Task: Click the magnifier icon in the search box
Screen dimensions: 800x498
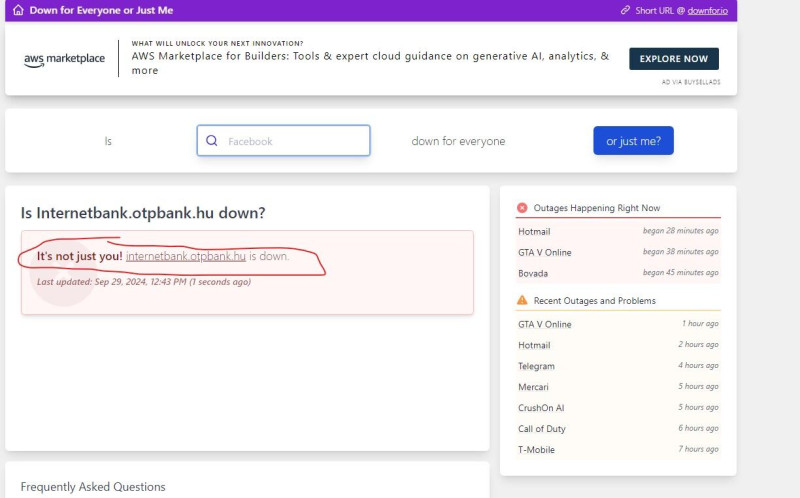Action: pyautogui.click(x=211, y=140)
